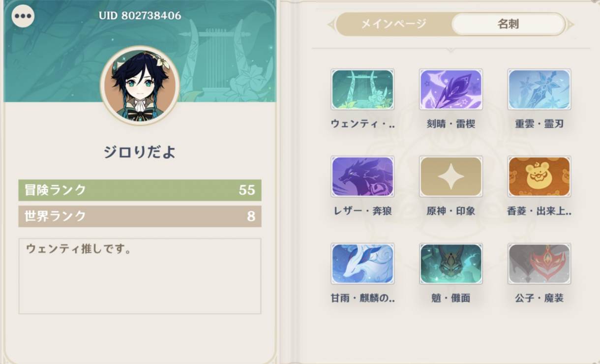Switch to the メインページ tab
The width and height of the screenshot is (600, 364).
(393, 24)
